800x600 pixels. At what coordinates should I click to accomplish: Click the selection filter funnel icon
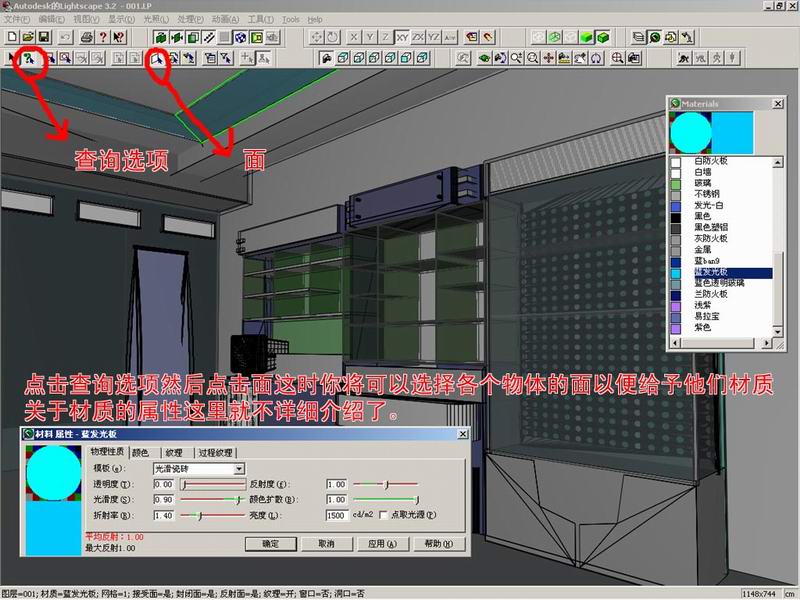coord(226,58)
